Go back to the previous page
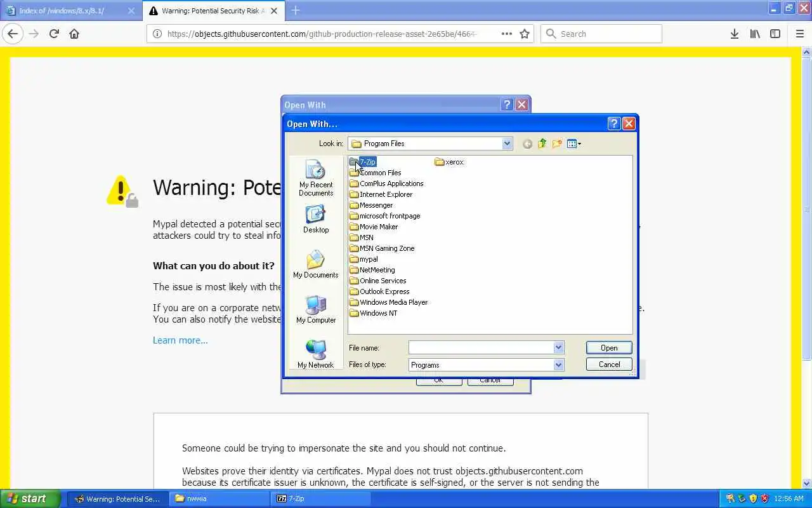Image resolution: width=812 pixels, height=508 pixels. 13,34
